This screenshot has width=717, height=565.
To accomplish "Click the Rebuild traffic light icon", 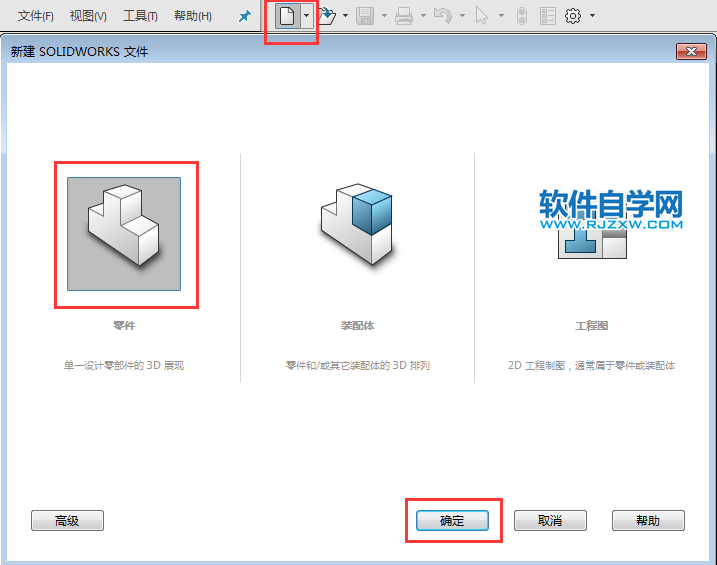I will [522, 16].
